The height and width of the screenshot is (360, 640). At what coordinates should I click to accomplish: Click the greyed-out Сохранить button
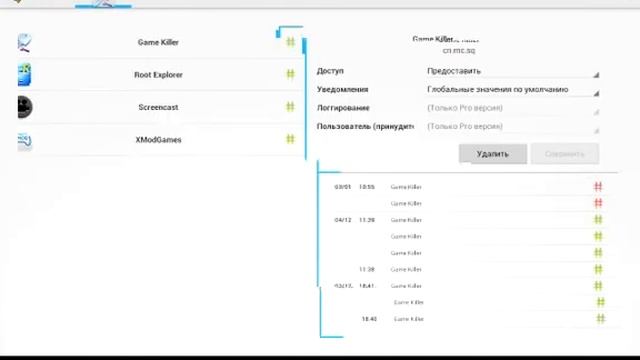click(565, 154)
